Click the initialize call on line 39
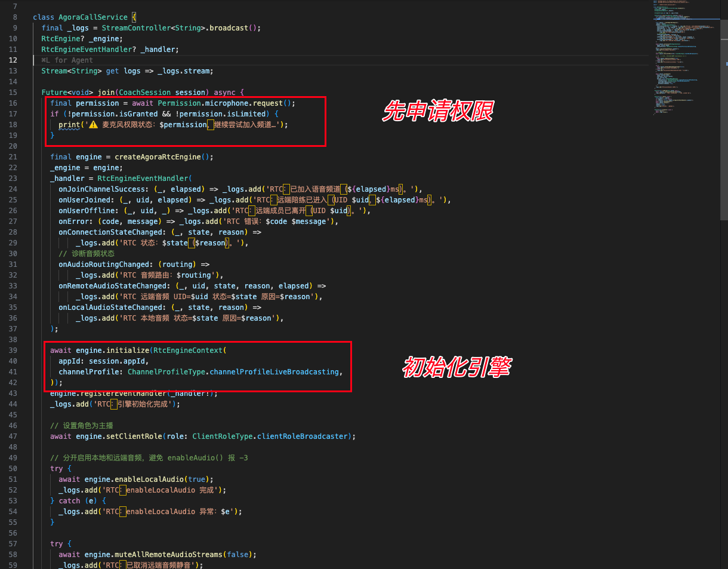 point(128,350)
